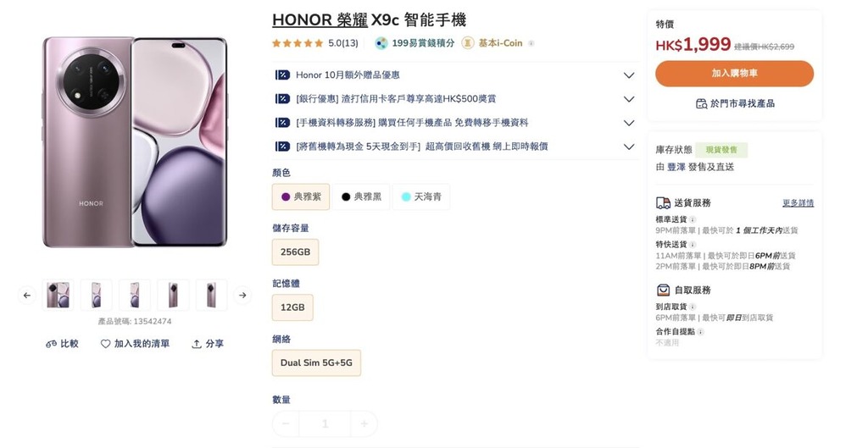The image size is (868, 448).
Task: Click the 加入購物車 button
Action: click(x=735, y=74)
